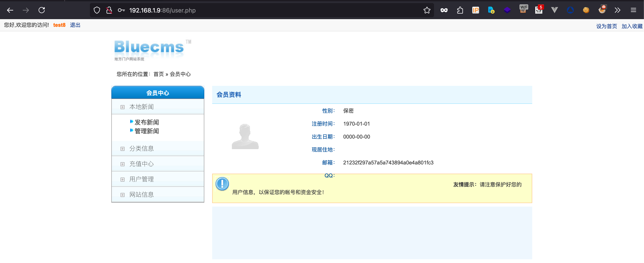Show more toolbar extensions chevrons
The width and height of the screenshot is (644, 263).
pyautogui.click(x=617, y=10)
